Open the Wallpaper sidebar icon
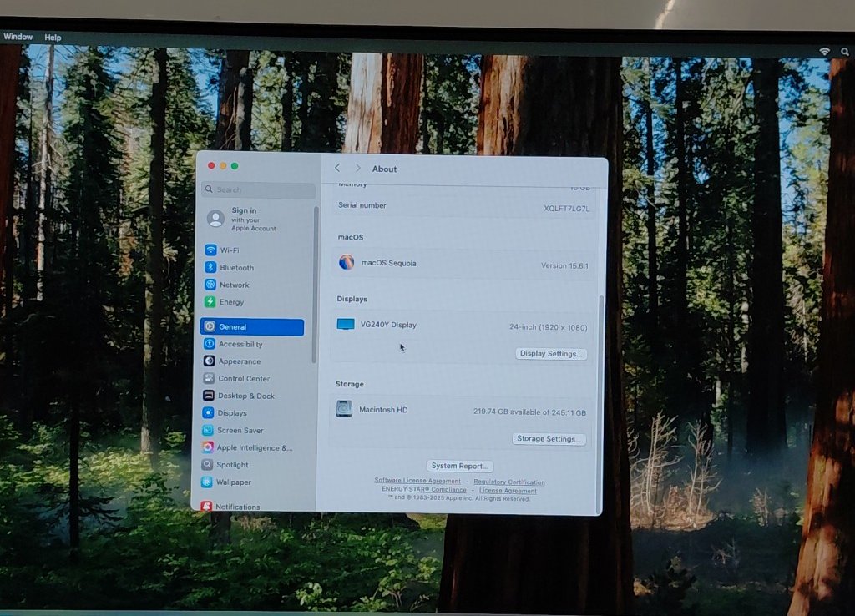 [x=207, y=482]
